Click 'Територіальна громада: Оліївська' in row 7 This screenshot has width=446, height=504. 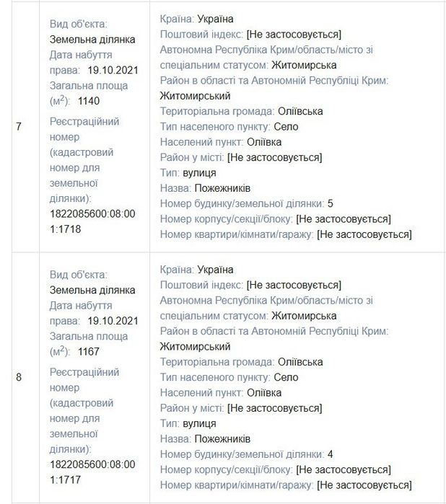click(241, 111)
